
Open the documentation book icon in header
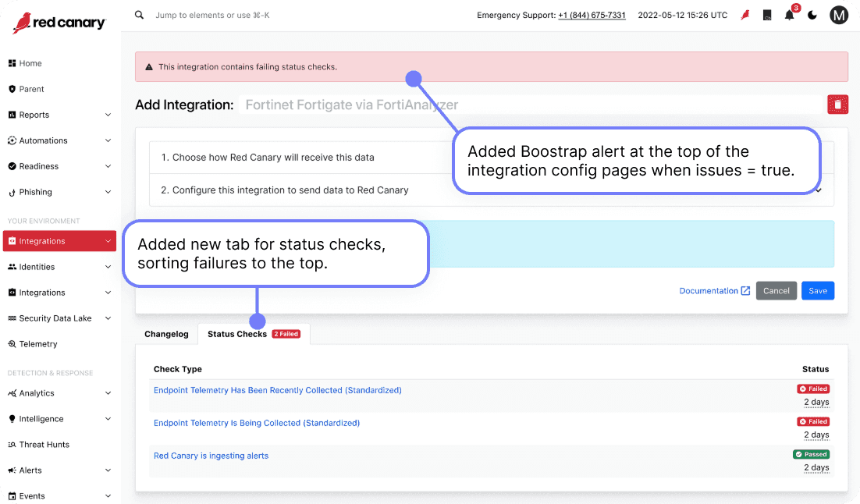(x=767, y=16)
